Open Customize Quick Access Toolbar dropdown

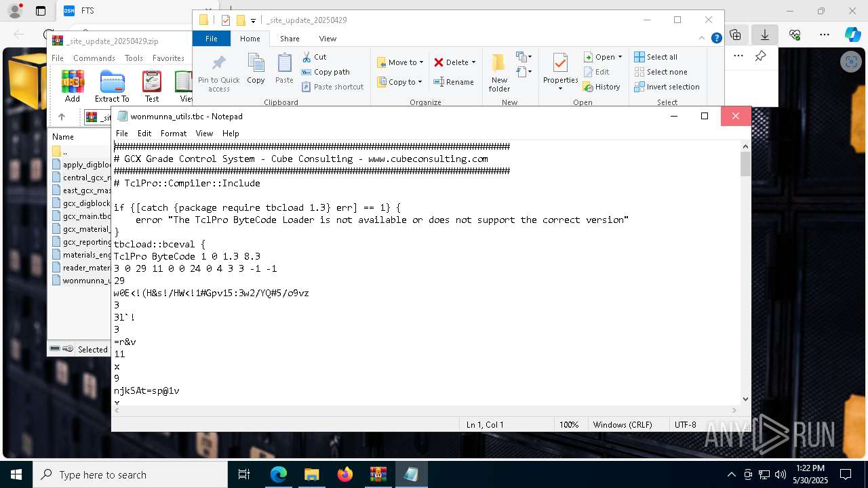tap(253, 20)
